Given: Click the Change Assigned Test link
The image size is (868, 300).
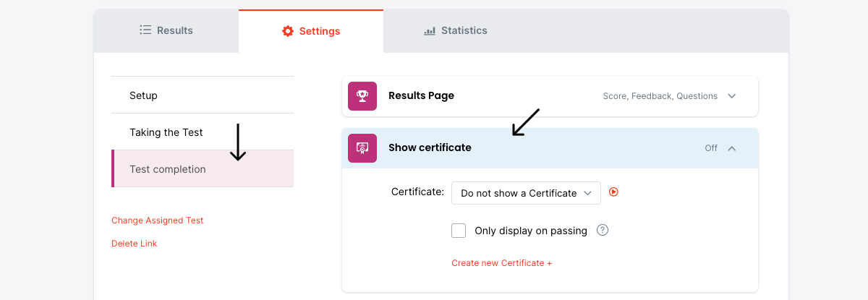Looking at the screenshot, I should pos(158,220).
